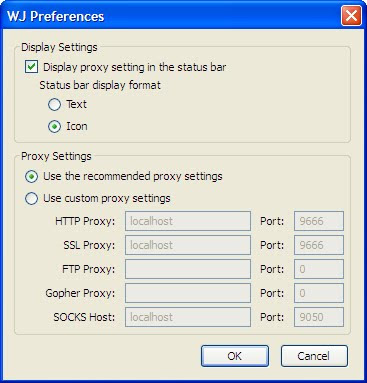Close the WJ Preferences window
Image resolution: width=367 pixels, height=383 pixels.
click(x=351, y=15)
